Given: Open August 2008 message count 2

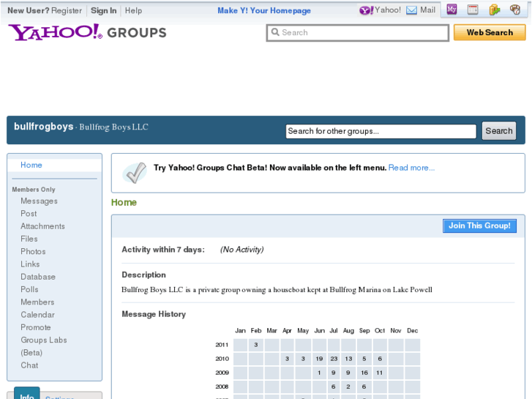Looking at the screenshot, I should 348,387.
